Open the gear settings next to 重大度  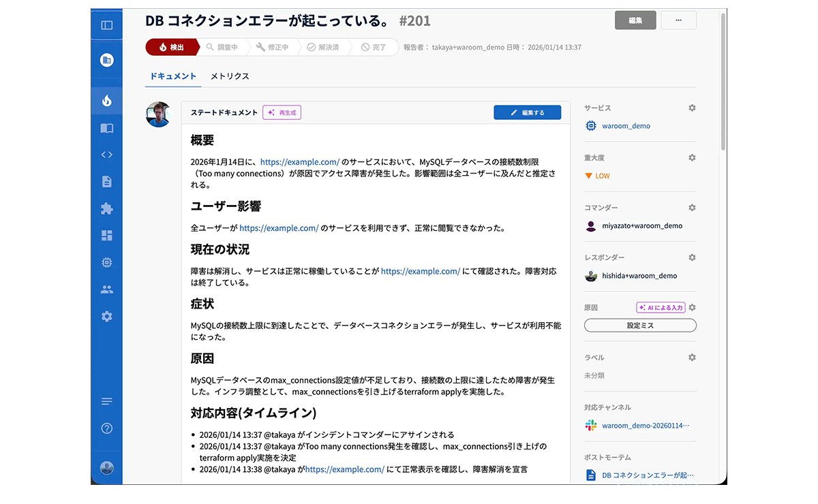(x=692, y=157)
